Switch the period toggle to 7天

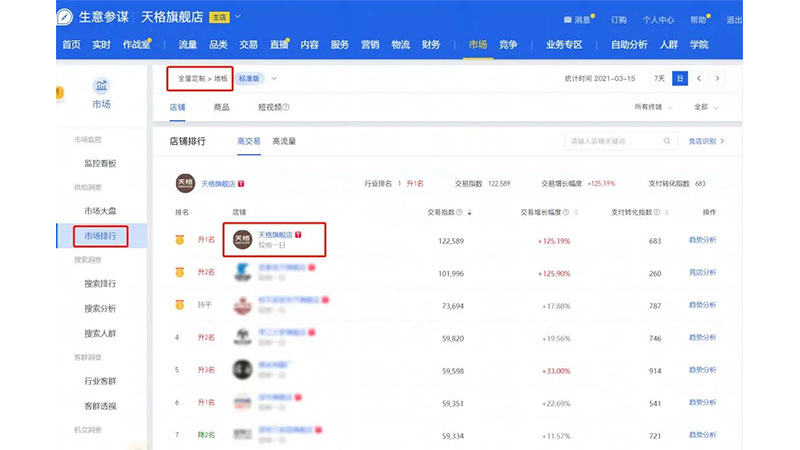point(659,78)
